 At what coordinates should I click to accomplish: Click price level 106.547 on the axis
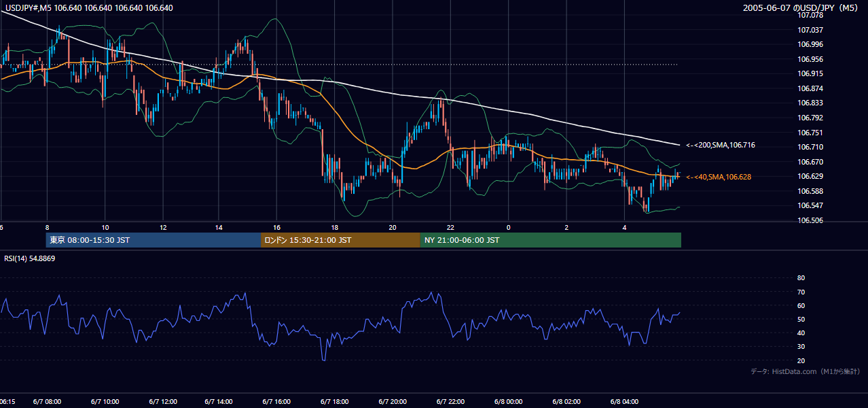[810, 205]
